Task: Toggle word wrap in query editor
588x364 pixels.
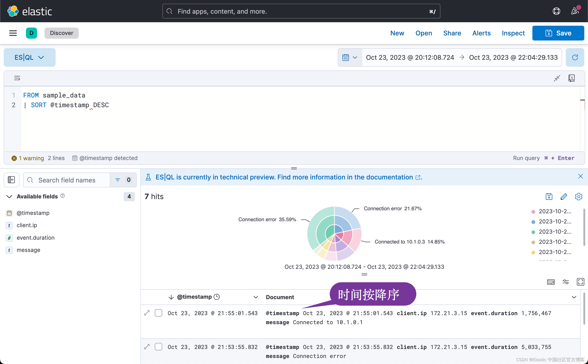Action: (17, 78)
